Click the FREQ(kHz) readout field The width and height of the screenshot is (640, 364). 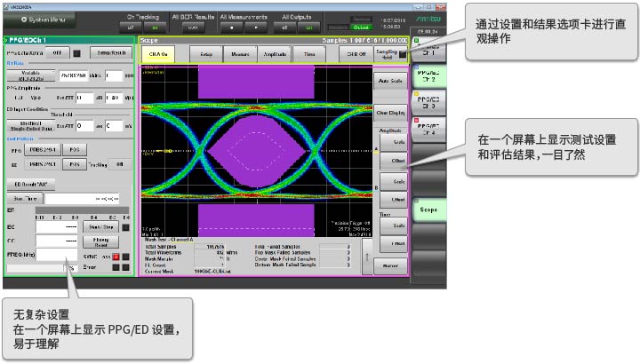pyautogui.click(x=56, y=255)
